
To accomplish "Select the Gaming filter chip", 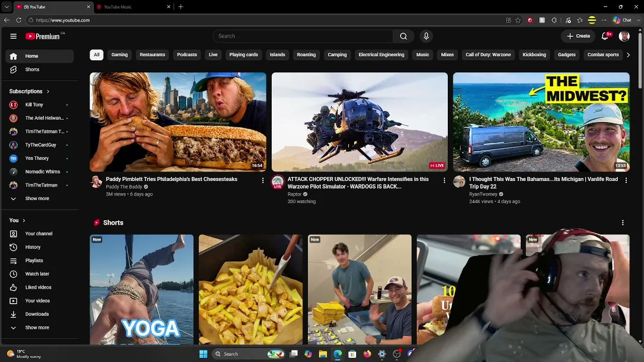I will click(120, 55).
